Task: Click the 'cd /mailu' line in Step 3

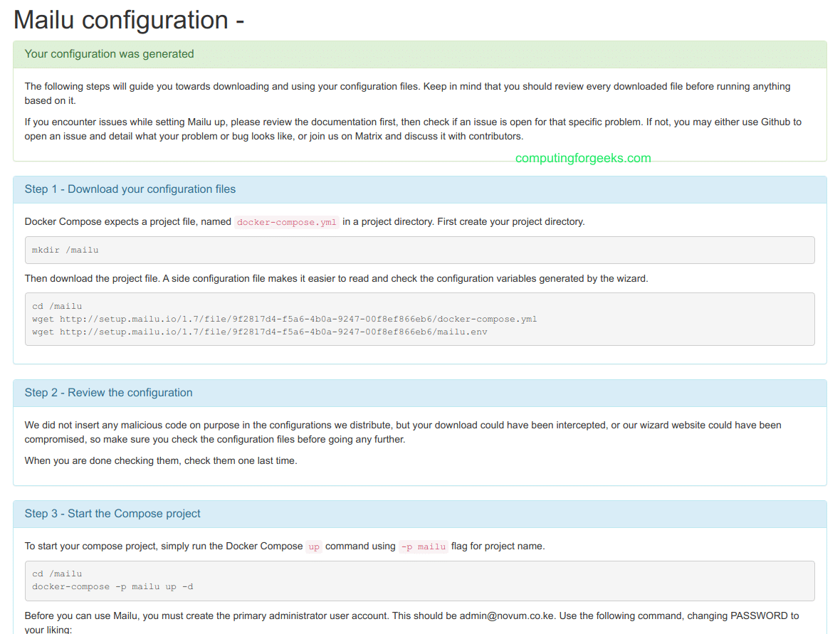Action: (x=57, y=574)
